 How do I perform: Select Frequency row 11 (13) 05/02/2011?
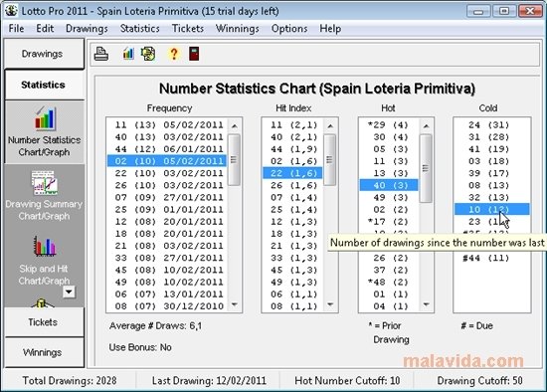[x=167, y=125]
